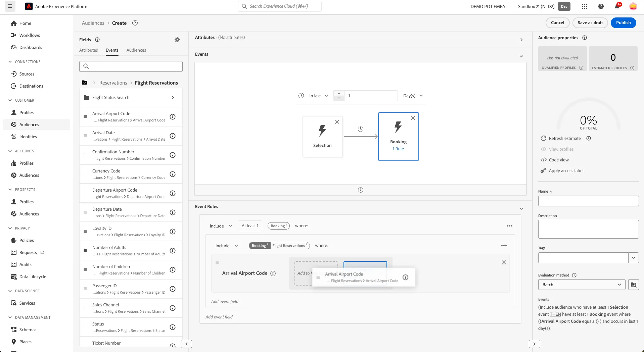Click the folder icon in field breadcrumb

click(x=85, y=83)
